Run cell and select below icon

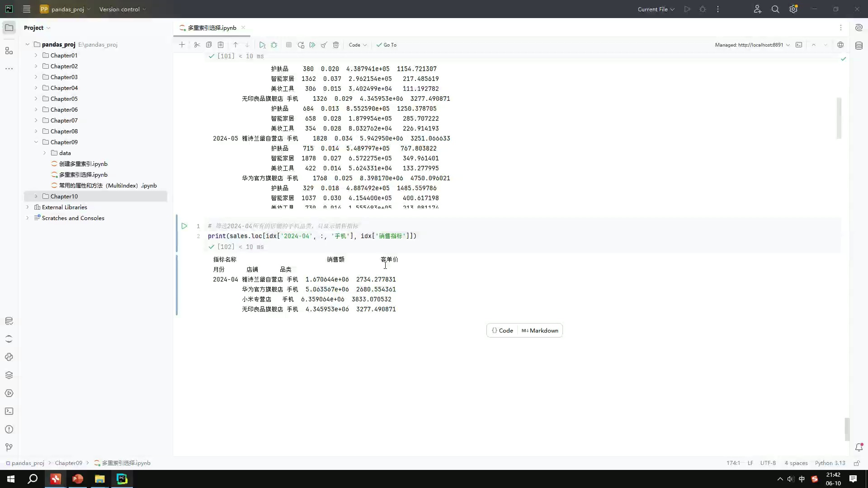262,45
